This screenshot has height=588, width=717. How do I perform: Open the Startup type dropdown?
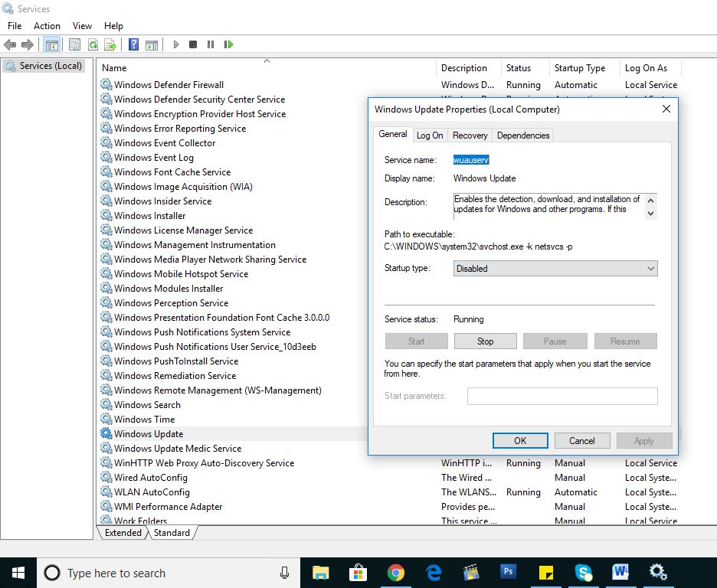coord(555,269)
